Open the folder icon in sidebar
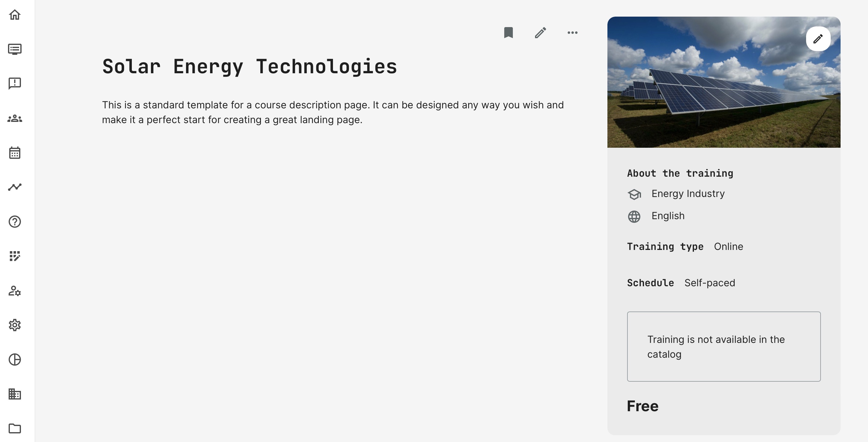 tap(15, 428)
